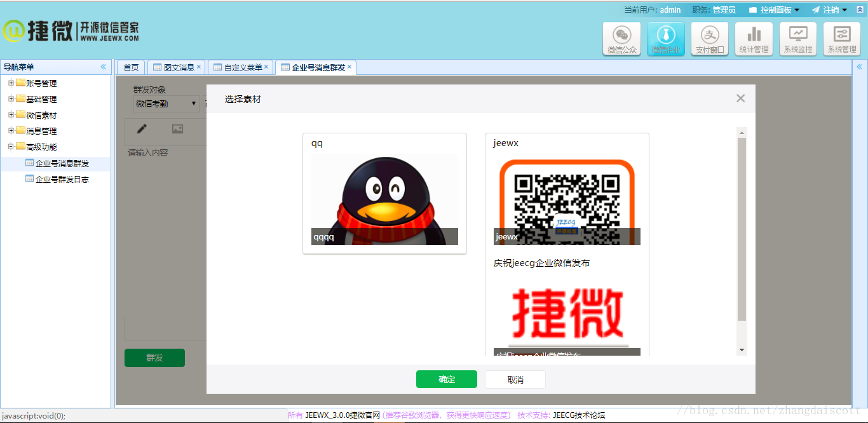Click the 捷微 JEEWX logo
The width and height of the screenshot is (868, 423).
tap(71, 30)
